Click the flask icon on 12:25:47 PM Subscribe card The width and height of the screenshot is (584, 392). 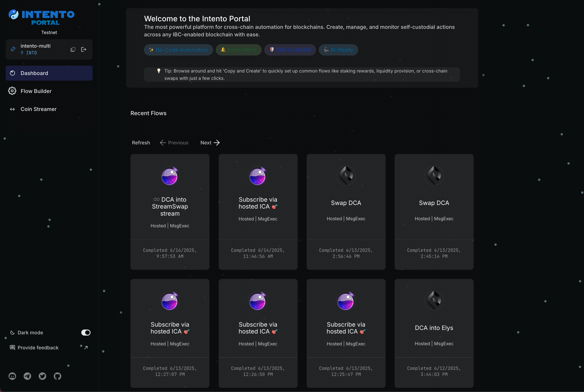coord(346,301)
